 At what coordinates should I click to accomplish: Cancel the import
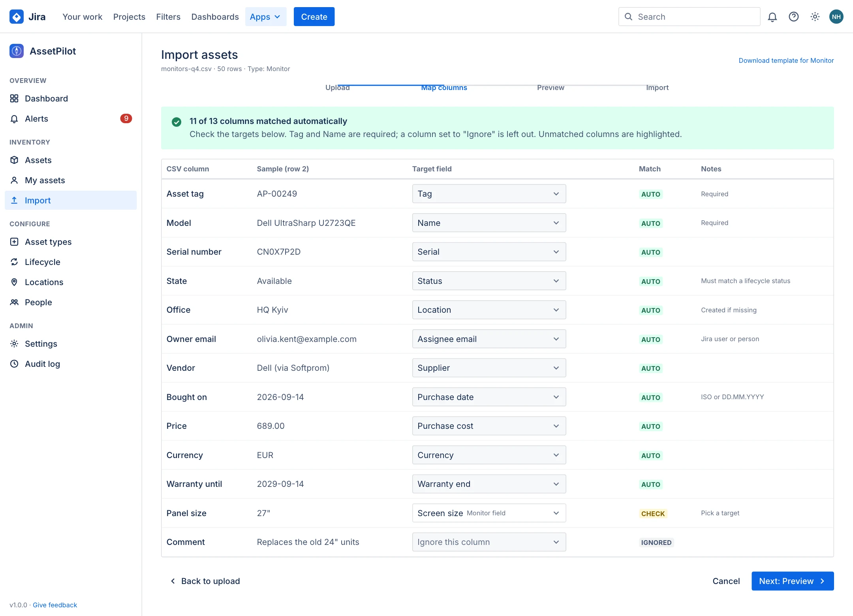[x=726, y=581]
